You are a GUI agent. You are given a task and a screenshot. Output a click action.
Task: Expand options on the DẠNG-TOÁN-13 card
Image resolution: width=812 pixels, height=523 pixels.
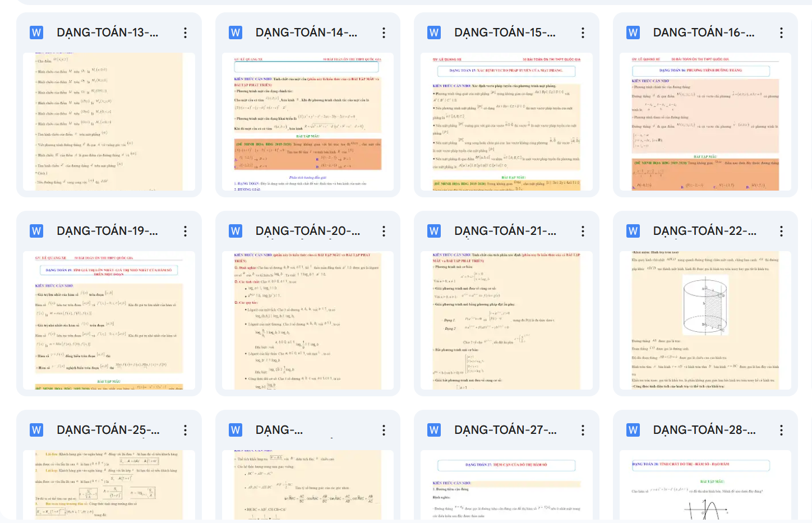pyautogui.click(x=185, y=33)
